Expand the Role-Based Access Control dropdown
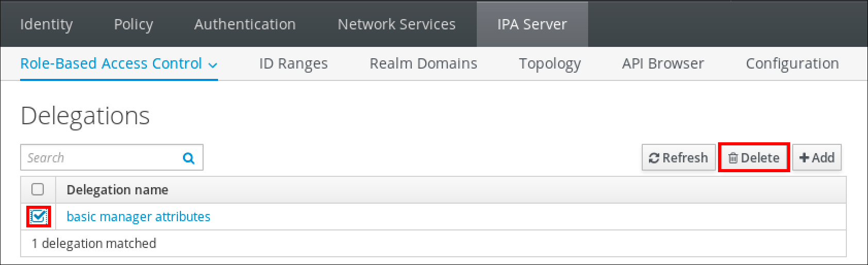The height and width of the screenshot is (265, 868). (x=119, y=64)
